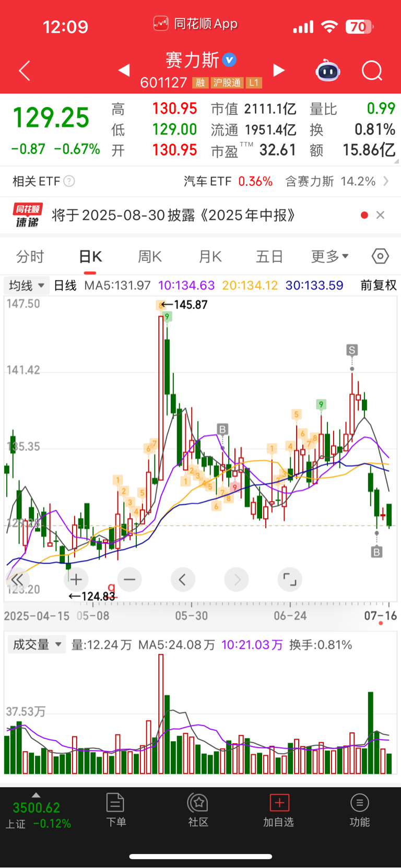Tap the 融 margin trading tag
401x868 pixels.
(200, 82)
